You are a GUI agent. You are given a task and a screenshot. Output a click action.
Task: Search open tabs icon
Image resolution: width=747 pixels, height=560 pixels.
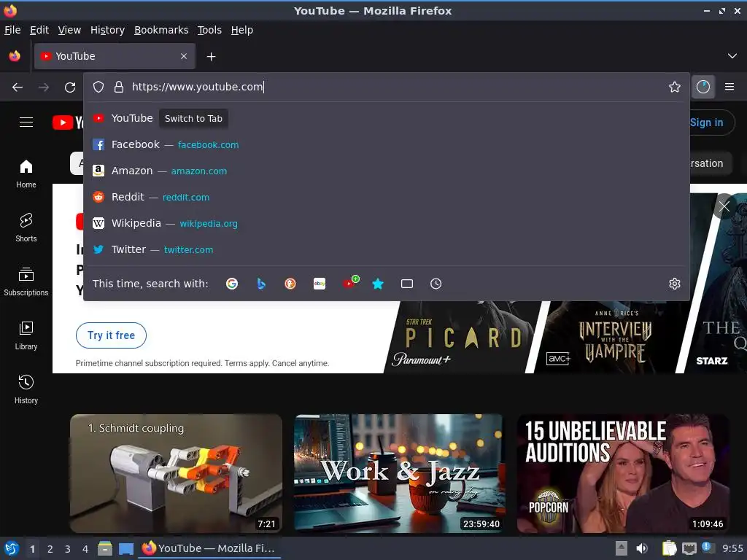pyautogui.click(x=407, y=284)
